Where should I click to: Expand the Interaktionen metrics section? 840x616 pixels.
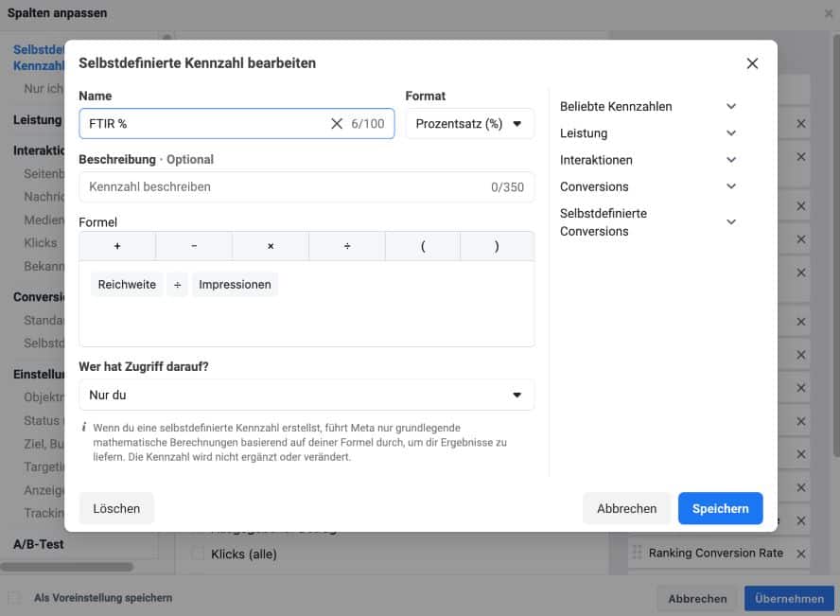point(730,160)
